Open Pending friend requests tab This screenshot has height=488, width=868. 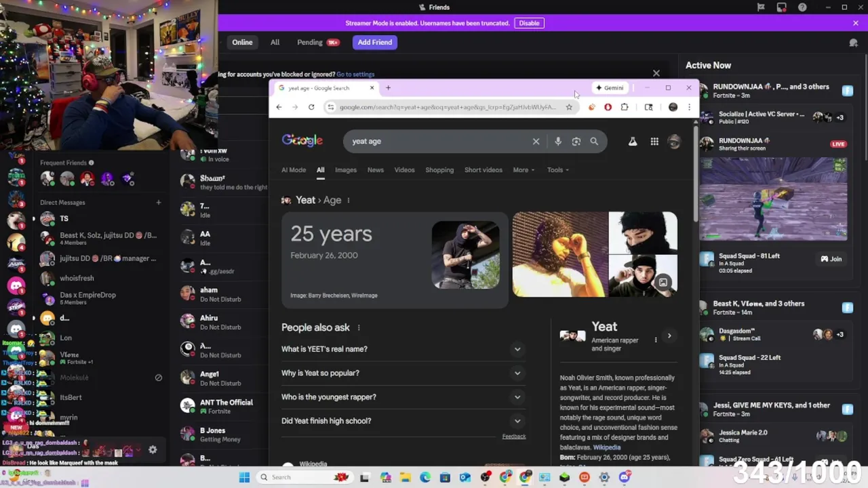[x=317, y=42]
